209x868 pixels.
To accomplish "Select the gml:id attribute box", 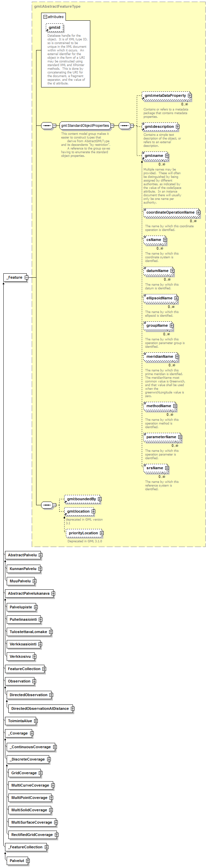I will point(55,28).
